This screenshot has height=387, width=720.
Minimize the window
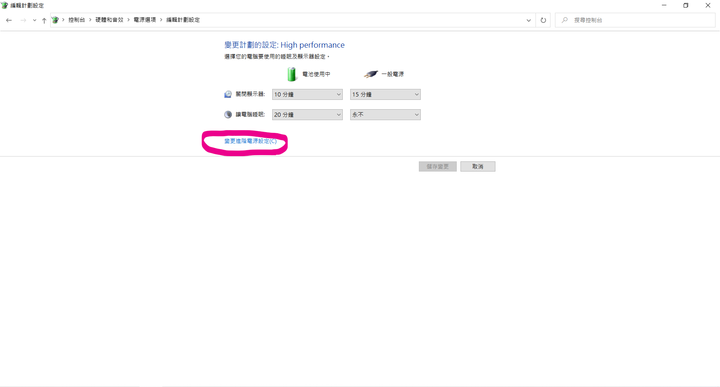(664, 6)
